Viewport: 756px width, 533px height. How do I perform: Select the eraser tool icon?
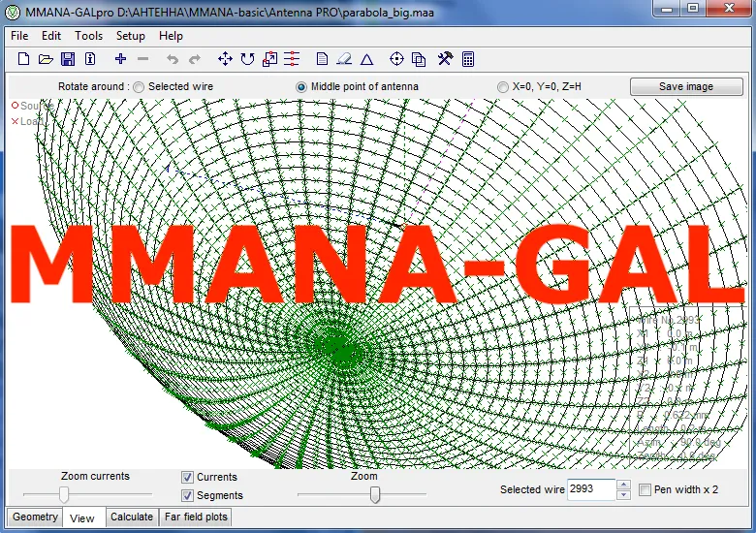(x=344, y=59)
